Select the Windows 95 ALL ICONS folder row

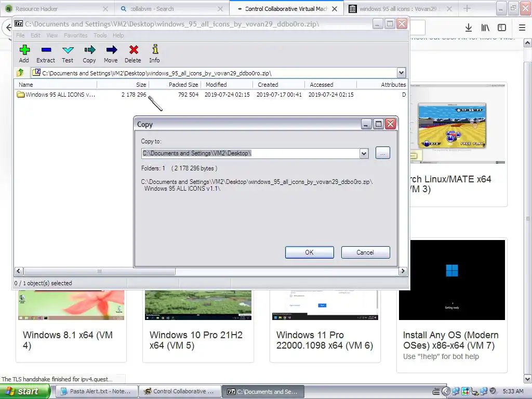(210, 95)
